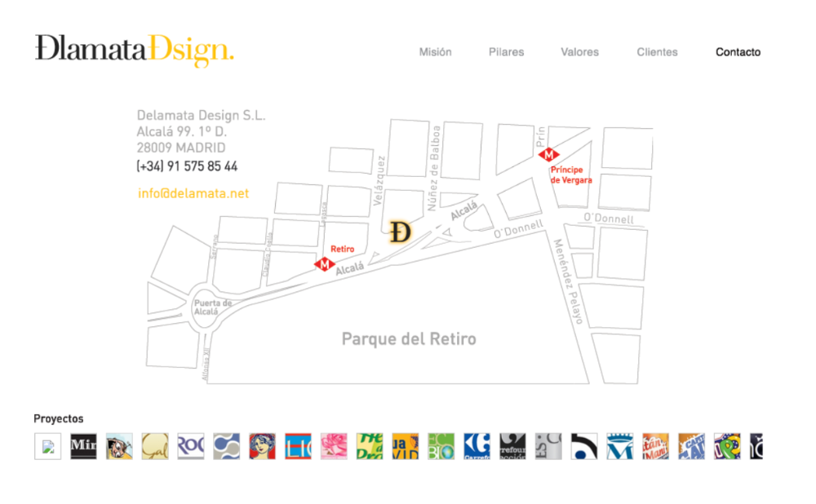Go to the Pilares section
This screenshot has width=816, height=504.
click(506, 52)
